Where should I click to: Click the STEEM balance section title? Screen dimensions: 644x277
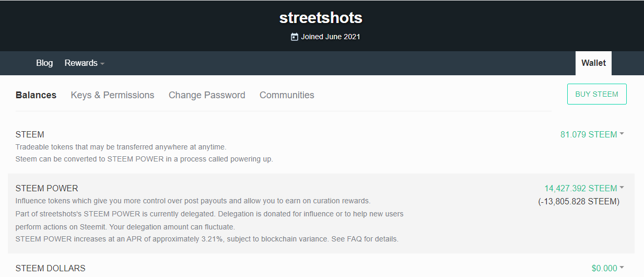pyautogui.click(x=30, y=134)
